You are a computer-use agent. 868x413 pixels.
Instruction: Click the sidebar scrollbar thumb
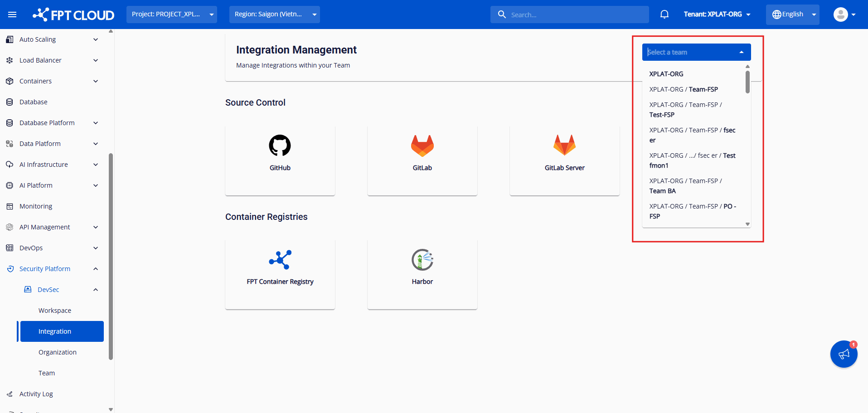pyautogui.click(x=111, y=257)
